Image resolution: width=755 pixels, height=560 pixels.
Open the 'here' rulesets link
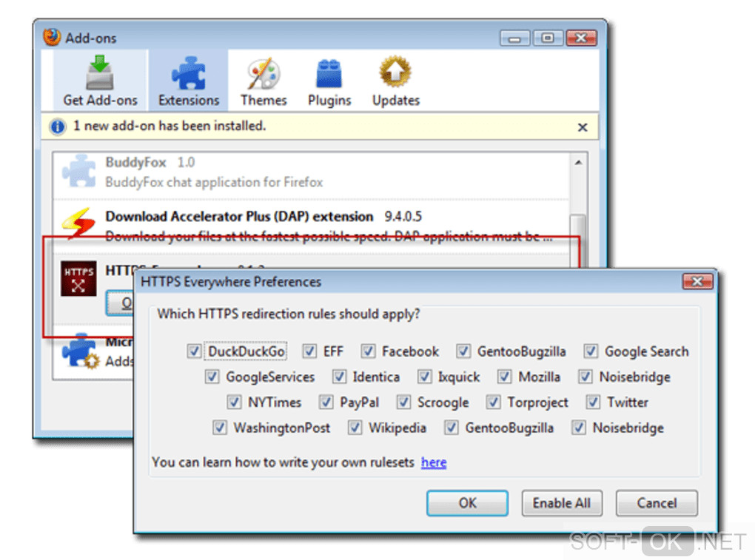coord(433,462)
